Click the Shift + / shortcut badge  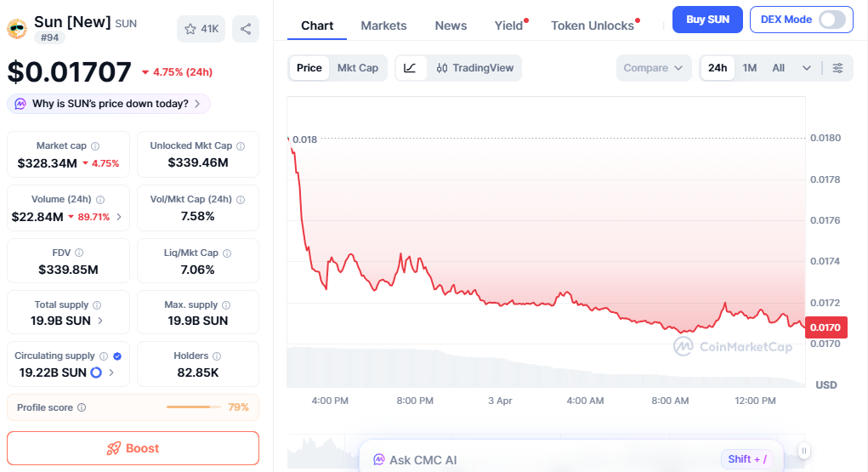(747, 459)
